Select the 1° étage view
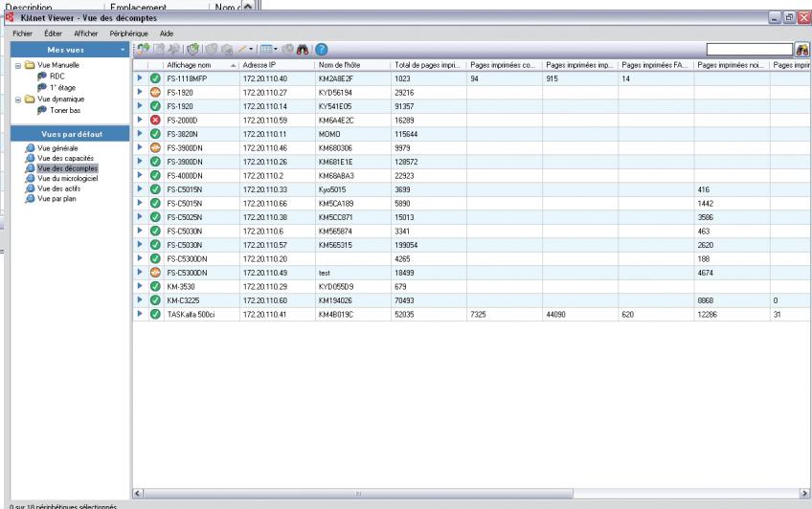 [x=62, y=87]
